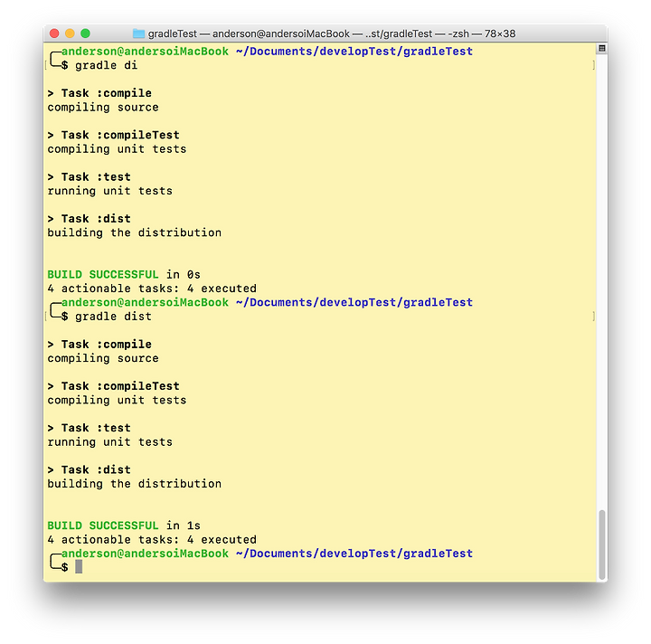Click the prompt path above 'gradle dist' command
The image size is (651, 644).
click(x=354, y=303)
